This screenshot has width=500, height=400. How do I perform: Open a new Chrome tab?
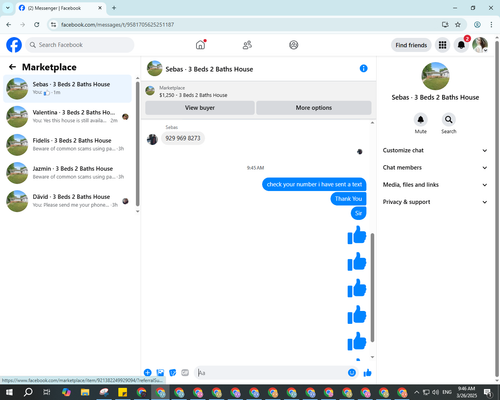pyautogui.click(x=114, y=8)
